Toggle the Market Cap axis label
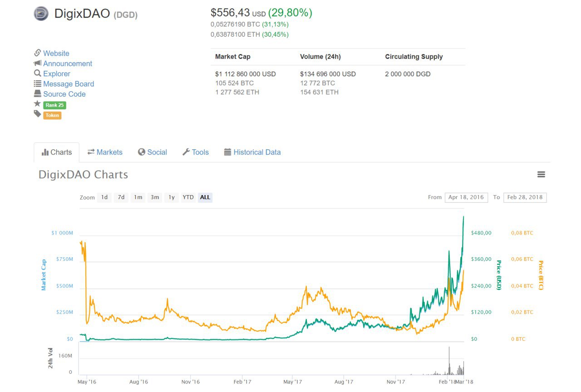 coord(44,275)
